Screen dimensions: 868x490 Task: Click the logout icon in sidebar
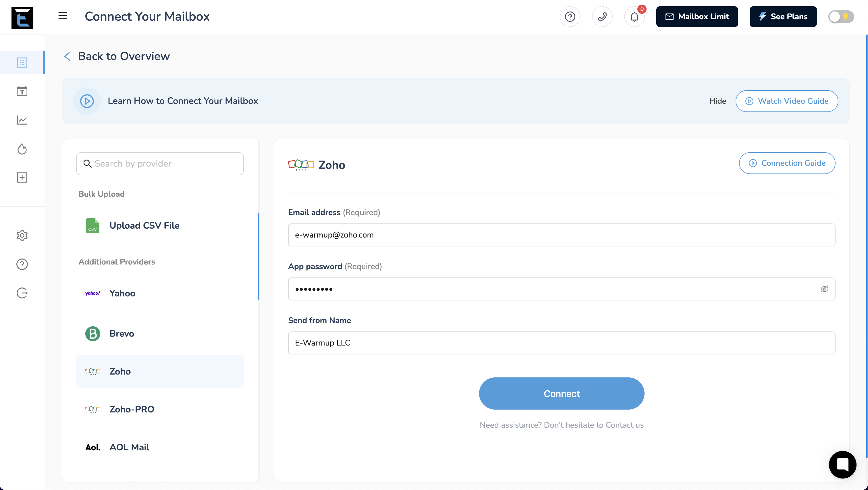pos(22,293)
